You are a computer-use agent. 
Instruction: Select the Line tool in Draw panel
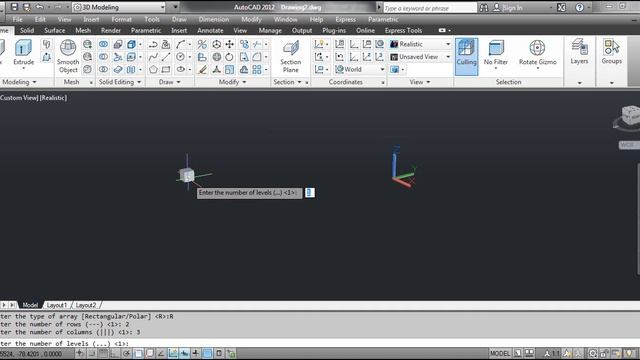[x=166, y=57]
